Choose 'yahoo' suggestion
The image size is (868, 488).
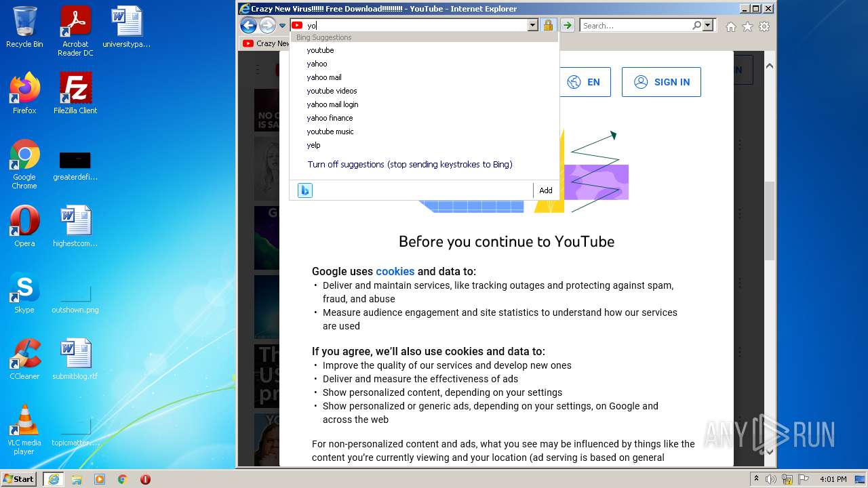point(424,64)
